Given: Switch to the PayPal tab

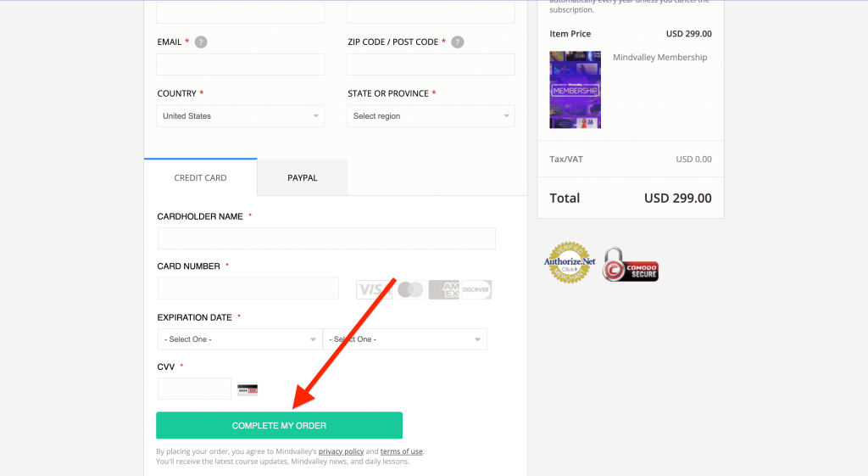Looking at the screenshot, I should point(303,178).
